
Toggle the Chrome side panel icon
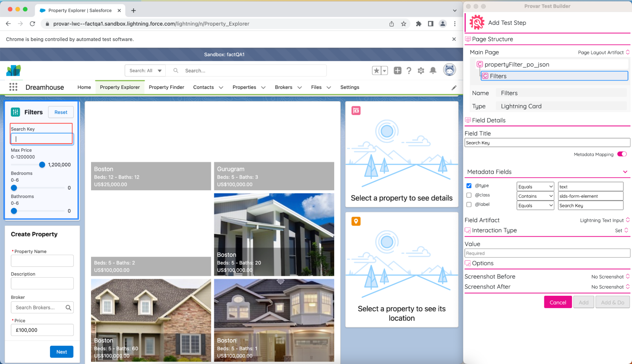tap(431, 24)
